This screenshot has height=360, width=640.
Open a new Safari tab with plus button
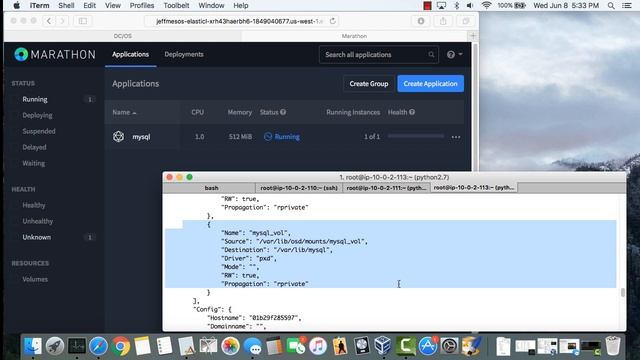click(x=473, y=36)
